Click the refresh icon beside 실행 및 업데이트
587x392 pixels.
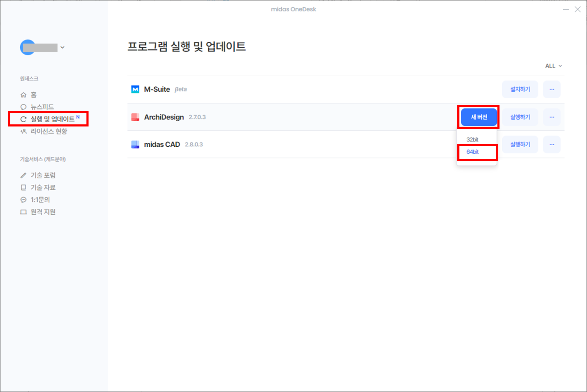(x=23, y=119)
